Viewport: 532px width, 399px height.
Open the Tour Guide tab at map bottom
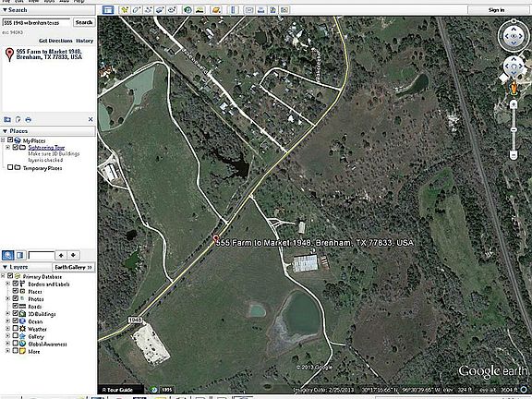coord(120,390)
